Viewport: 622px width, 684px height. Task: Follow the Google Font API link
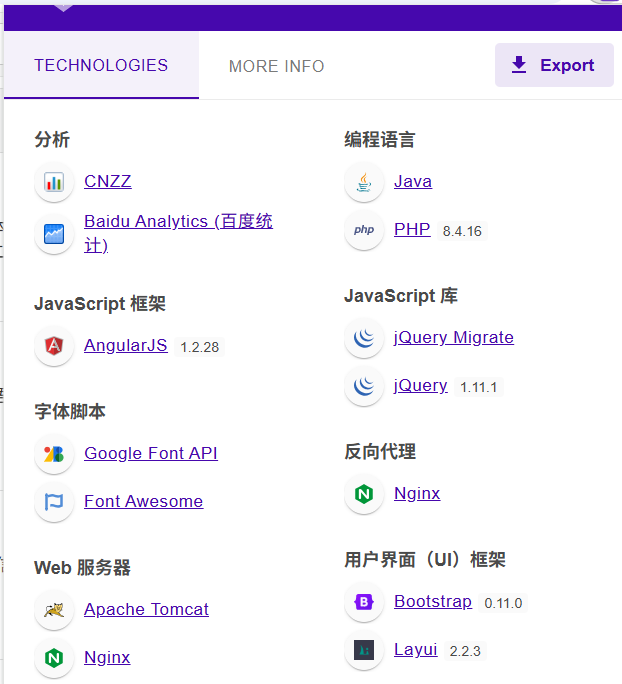151,453
